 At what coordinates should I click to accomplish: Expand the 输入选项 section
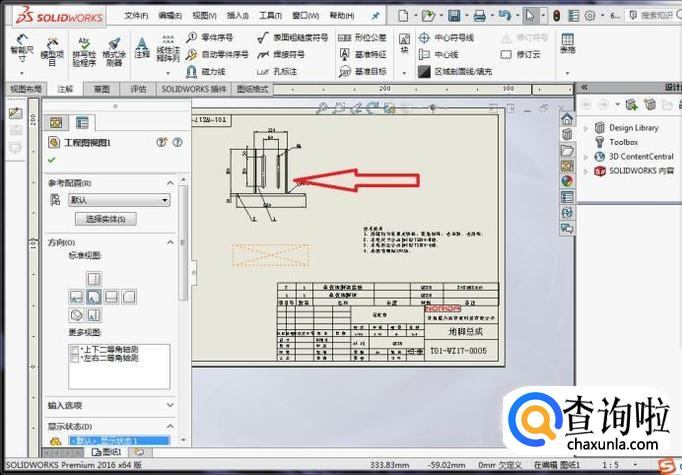click(169, 405)
